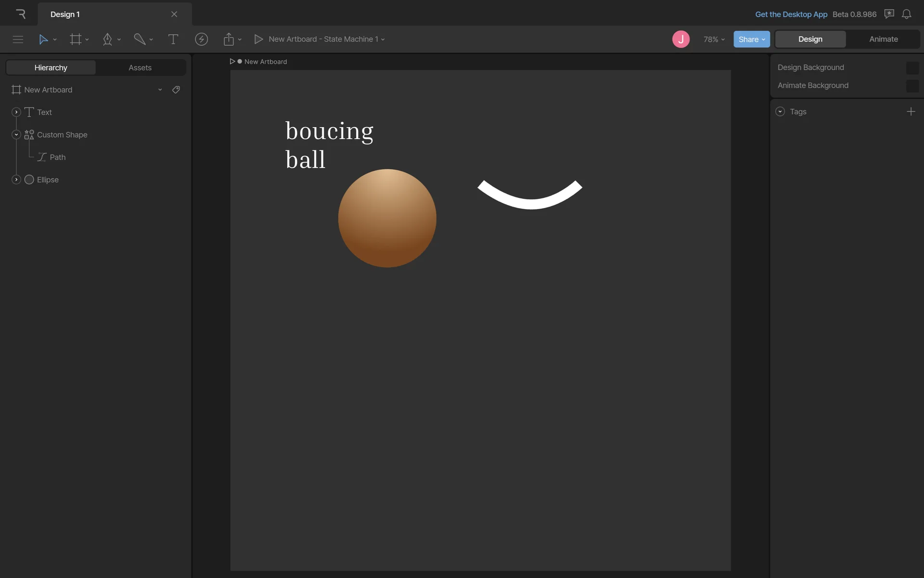Viewport: 924px width, 578px height.
Task: Open the notifications bell
Action: pyautogui.click(x=906, y=14)
